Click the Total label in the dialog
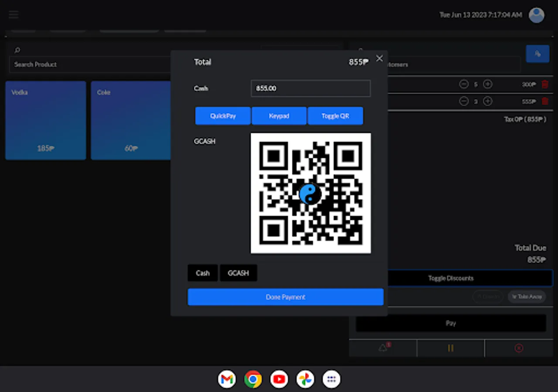Screen dimensions: 558x392 pos(202,62)
